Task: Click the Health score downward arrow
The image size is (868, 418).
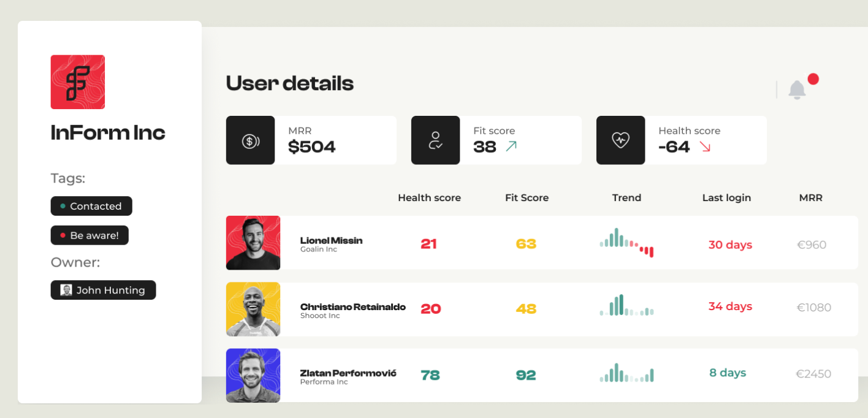Action: (705, 146)
